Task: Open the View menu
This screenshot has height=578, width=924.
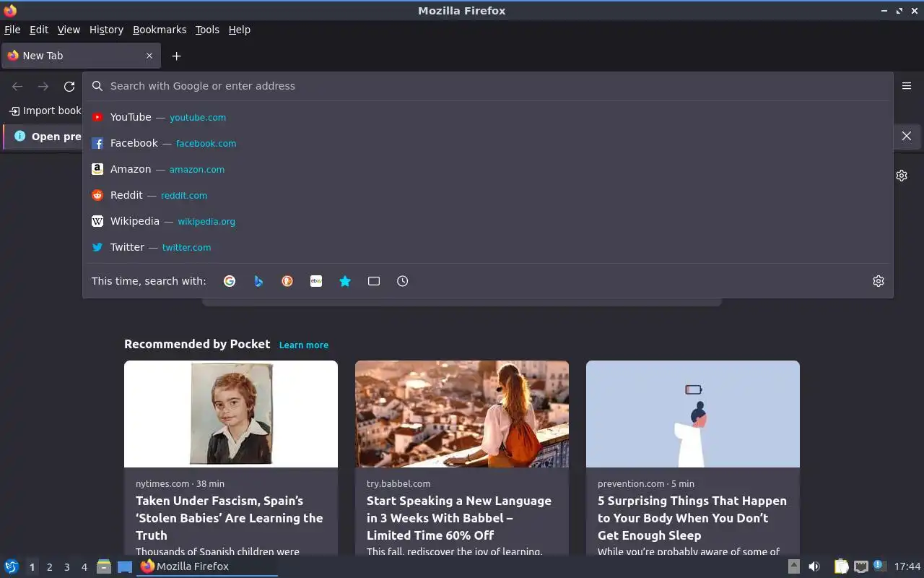Action: point(69,30)
